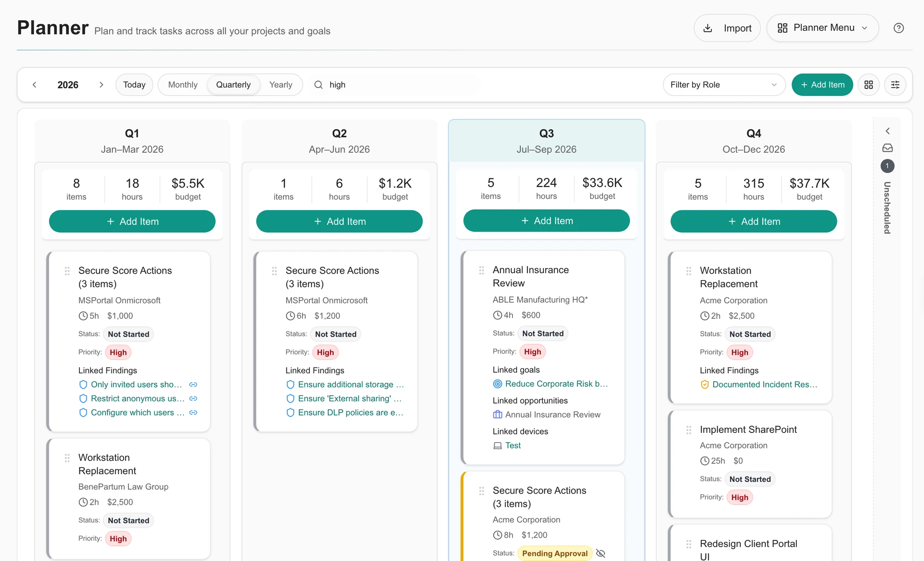Click the grid view layout icon
This screenshot has height=561, width=924.
868,85
